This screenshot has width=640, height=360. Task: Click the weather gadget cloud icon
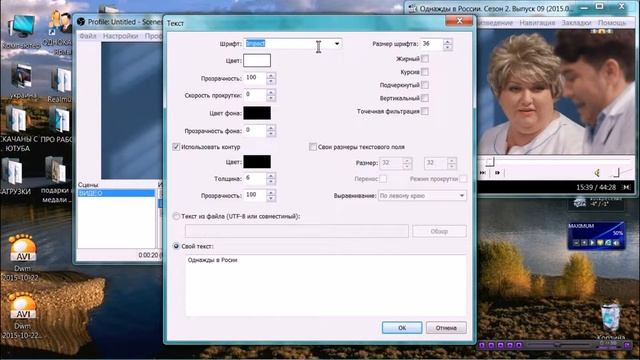pos(579,202)
